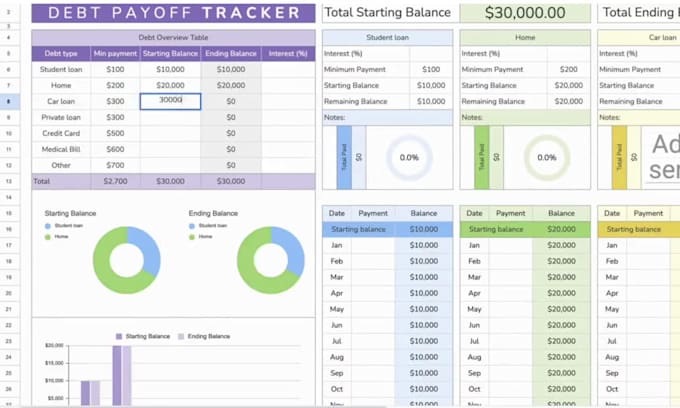The image size is (680, 408).
Task: Click the Car loan card header
Action: [x=639, y=38]
